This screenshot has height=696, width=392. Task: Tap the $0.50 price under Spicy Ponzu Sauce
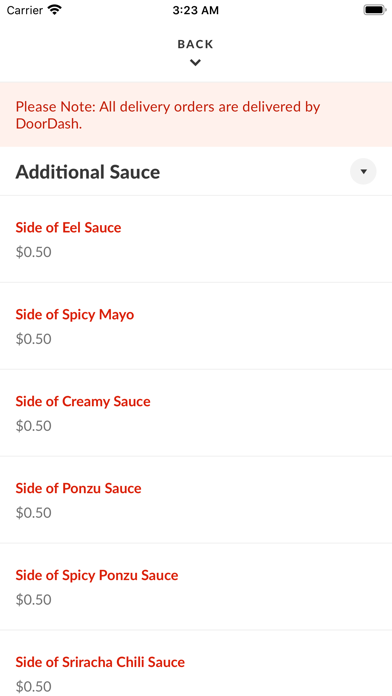pyautogui.click(x=34, y=600)
